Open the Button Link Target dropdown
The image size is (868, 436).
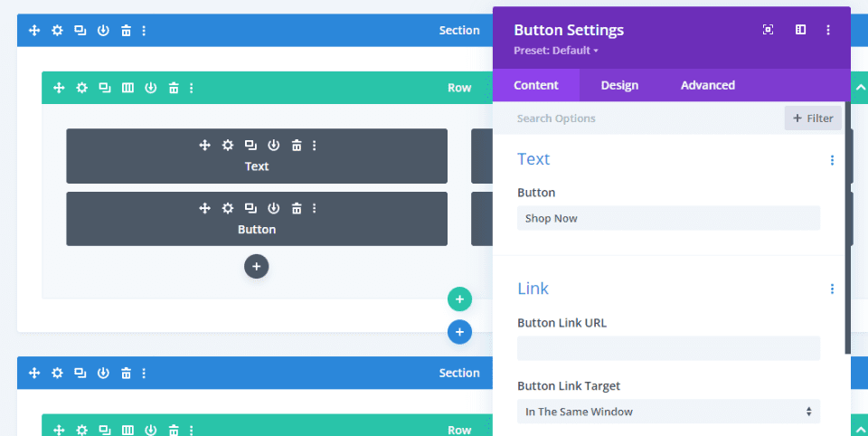(x=668, y=412)
